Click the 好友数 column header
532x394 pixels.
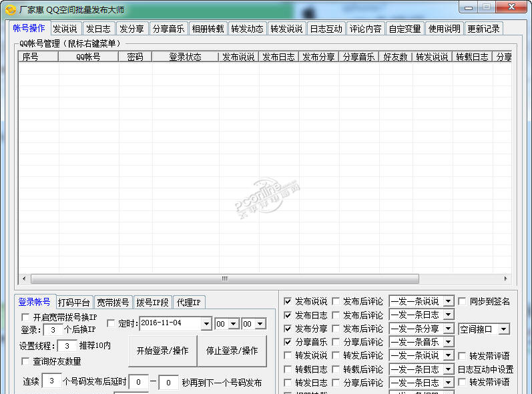click(x=395, y=57)
